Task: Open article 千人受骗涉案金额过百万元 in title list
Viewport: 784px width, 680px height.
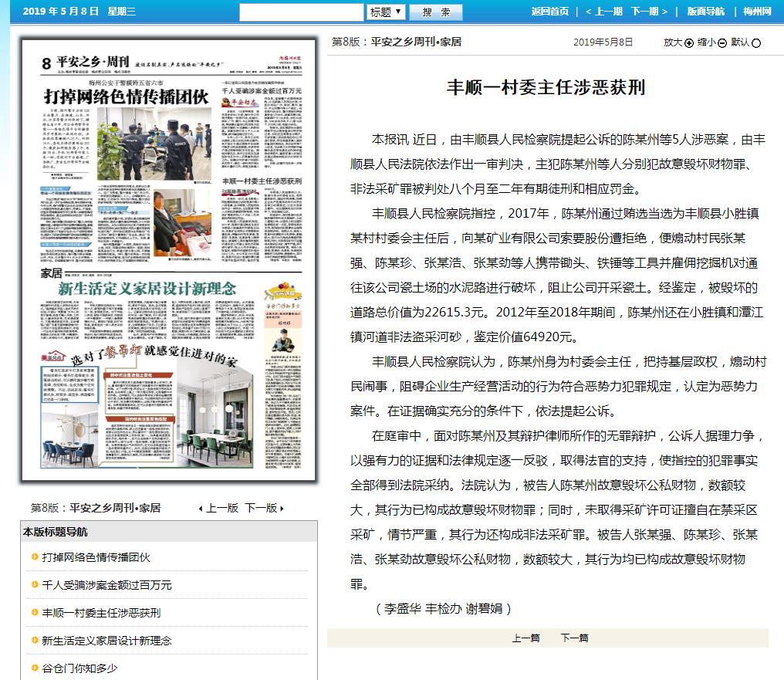Action: pos(106,585)
